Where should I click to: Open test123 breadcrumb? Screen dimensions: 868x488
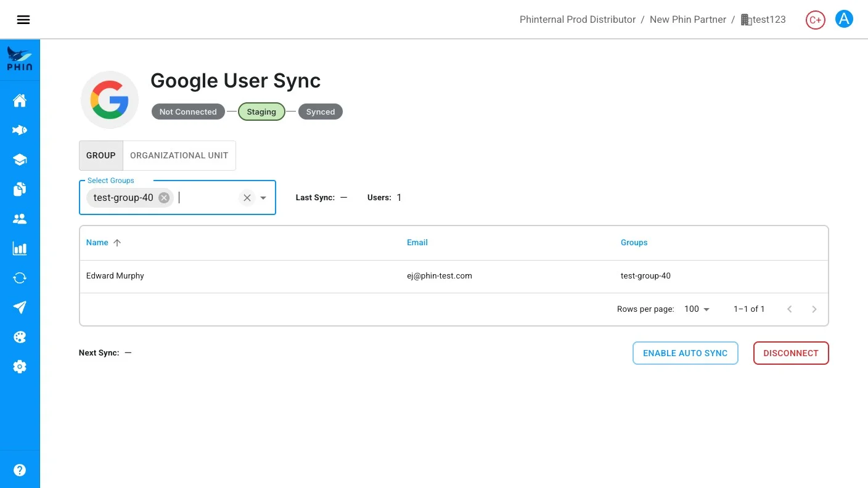pos(769,20)
